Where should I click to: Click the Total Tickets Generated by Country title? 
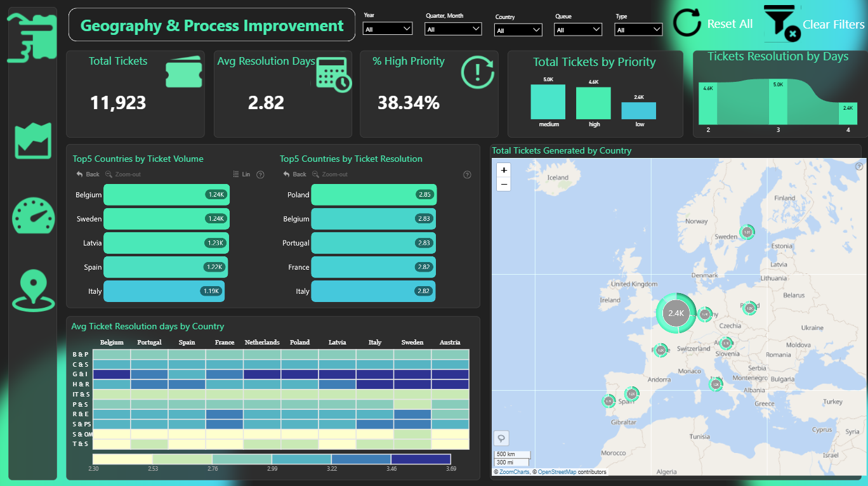click(x=562, y=150)
